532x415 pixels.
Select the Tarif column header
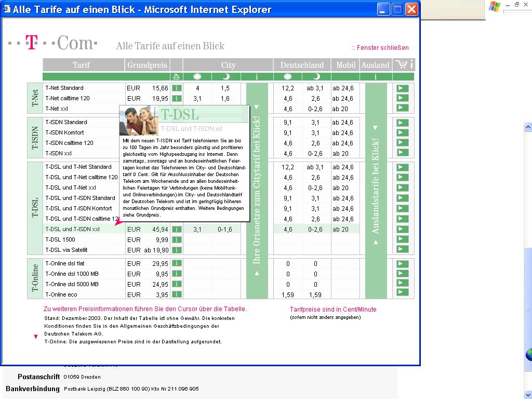click(84, 64)
